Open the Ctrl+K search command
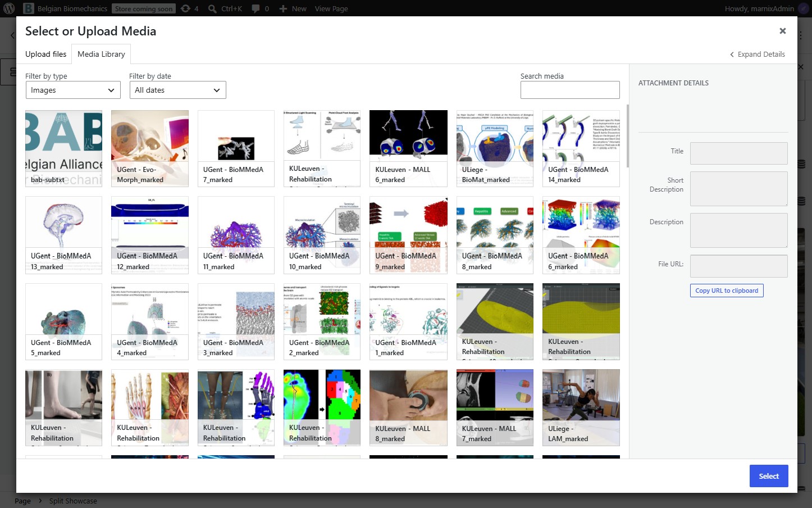Image resolution: width=812 pixels, height=508 pixels. (225, 8)
